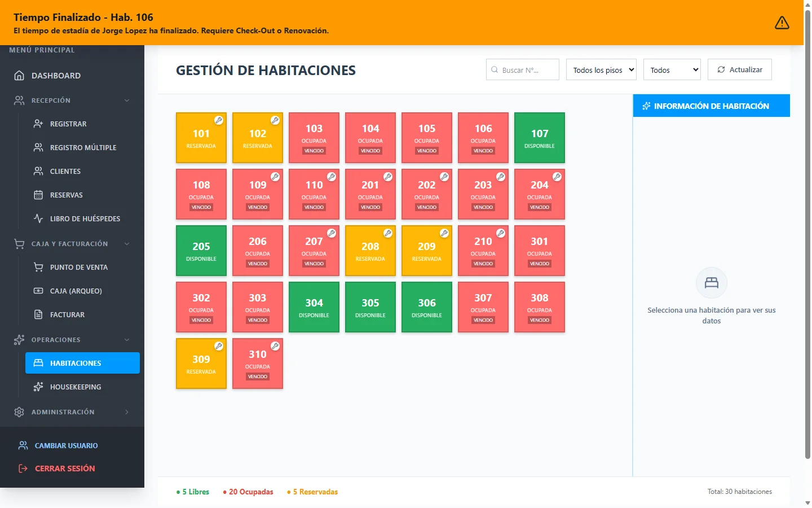Click the warning triangle icon in the orange alert
The height and width of the screenshot is (508, 812).
782,23
